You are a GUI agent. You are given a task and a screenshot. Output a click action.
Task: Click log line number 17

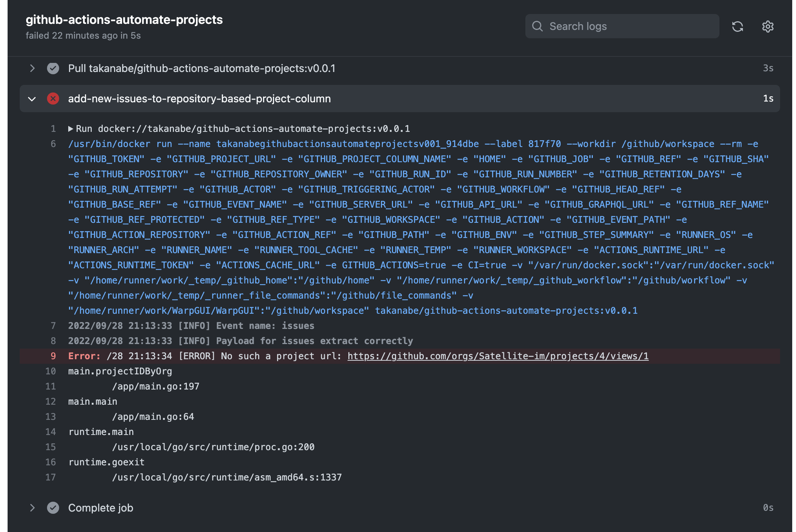click(50, 477)
